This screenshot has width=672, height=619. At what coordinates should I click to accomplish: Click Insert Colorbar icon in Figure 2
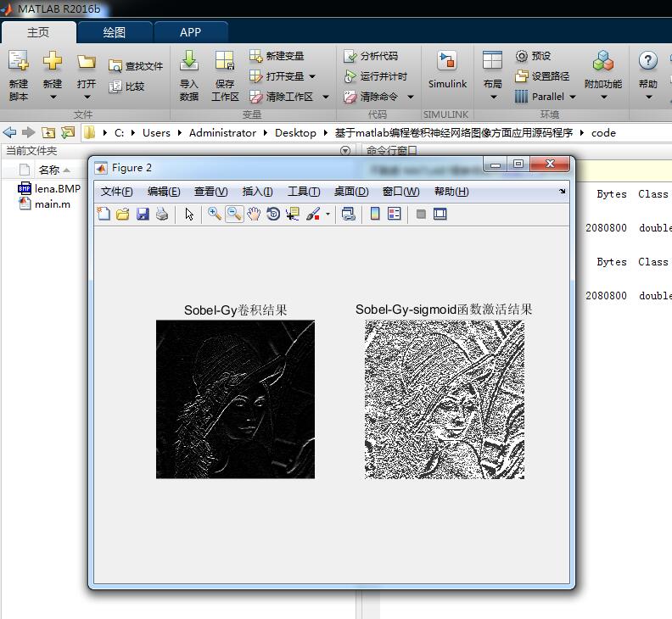point(374,214)
